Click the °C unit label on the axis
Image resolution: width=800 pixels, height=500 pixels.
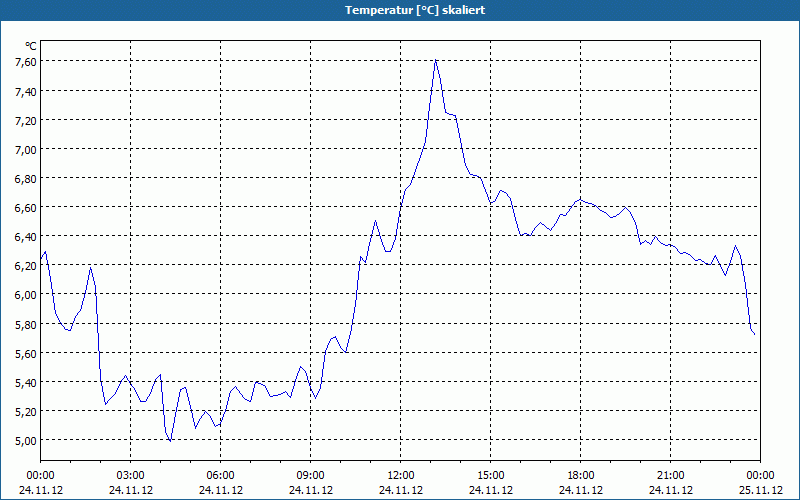point(31,46)
